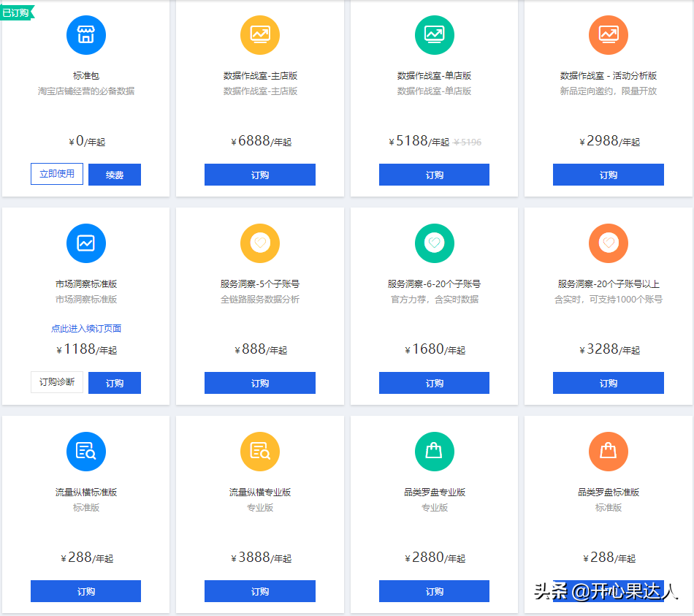Click the title 标准包

[x=86, y=76]
